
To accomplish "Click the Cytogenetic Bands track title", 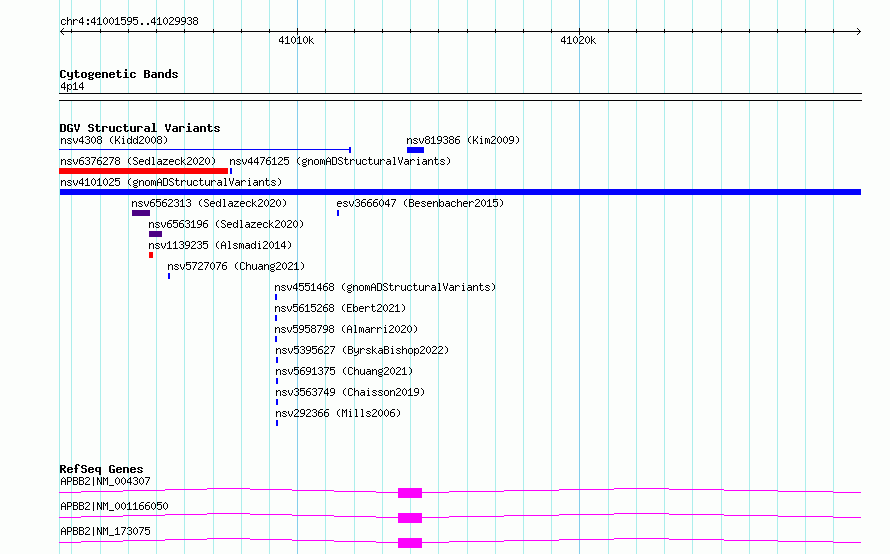I will (x=119, y=74).
